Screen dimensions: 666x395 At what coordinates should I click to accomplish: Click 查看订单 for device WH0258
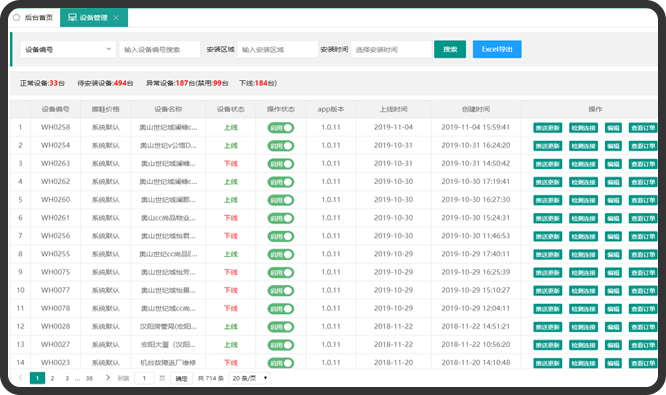[x=643, y=128]
